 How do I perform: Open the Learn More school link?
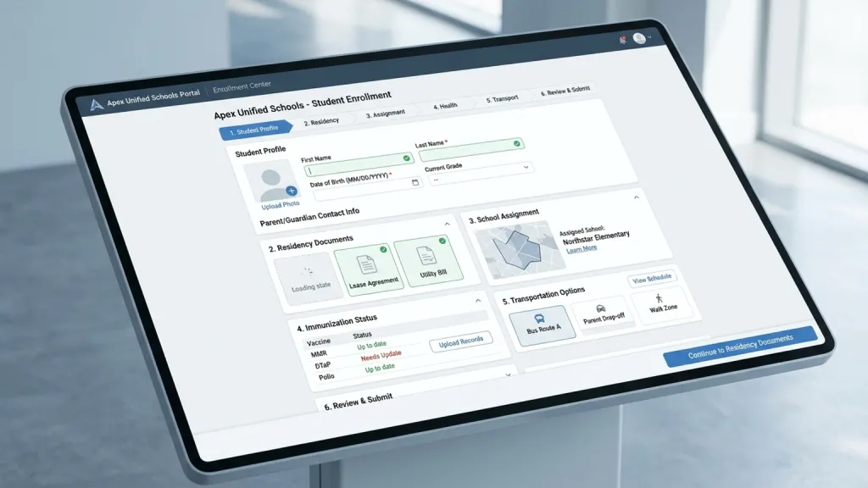coord(581,248)
